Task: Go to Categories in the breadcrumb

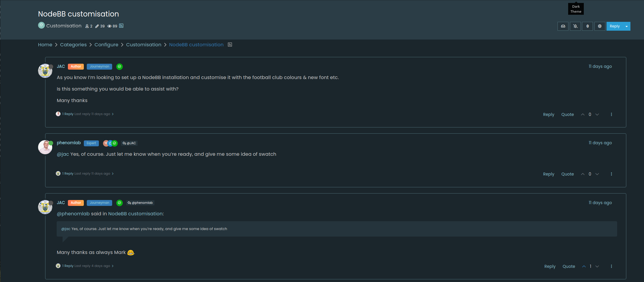Action: [73, 45]
